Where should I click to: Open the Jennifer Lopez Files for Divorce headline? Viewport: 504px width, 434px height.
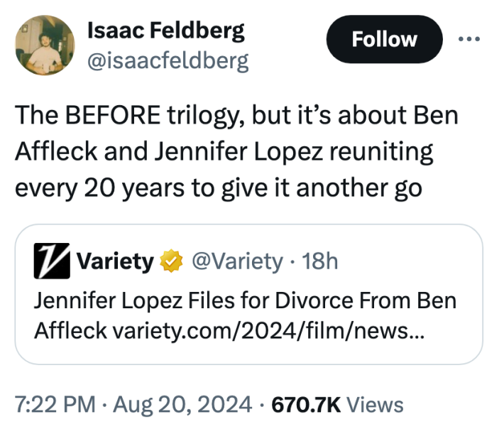click(x=244, y=300)
